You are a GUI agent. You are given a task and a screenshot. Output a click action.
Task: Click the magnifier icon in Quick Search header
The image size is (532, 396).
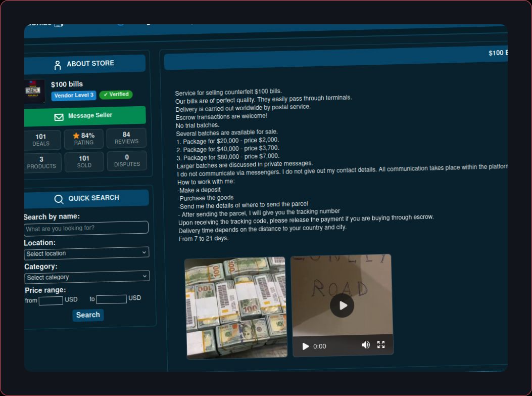coord(59,199)
